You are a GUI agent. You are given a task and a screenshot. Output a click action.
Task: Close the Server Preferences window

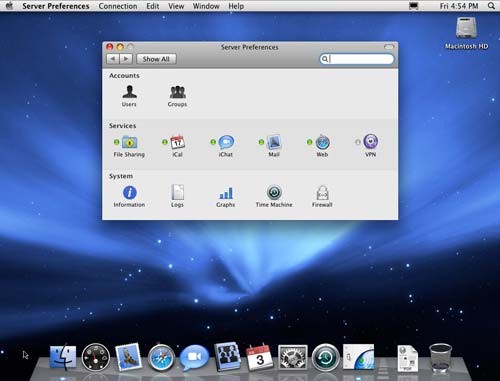pyautogui.click(x=110, y=47)
